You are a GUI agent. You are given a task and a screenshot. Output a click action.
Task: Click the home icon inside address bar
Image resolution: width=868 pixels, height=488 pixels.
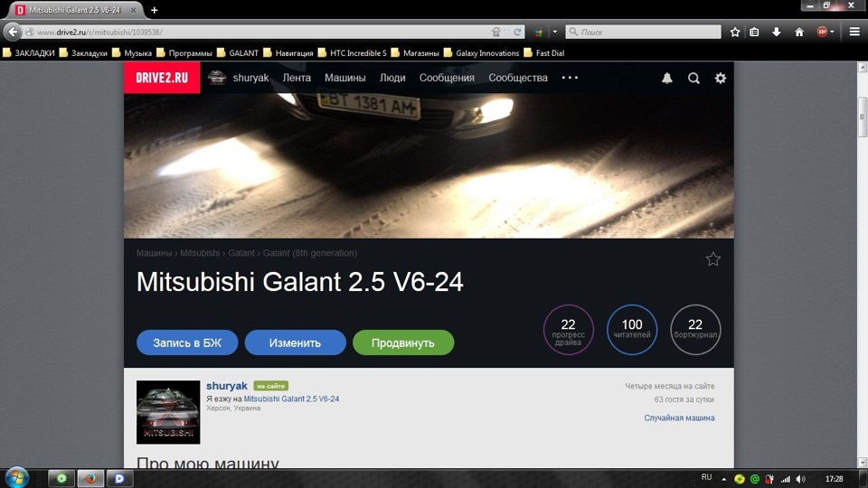[x=496, y=33]
